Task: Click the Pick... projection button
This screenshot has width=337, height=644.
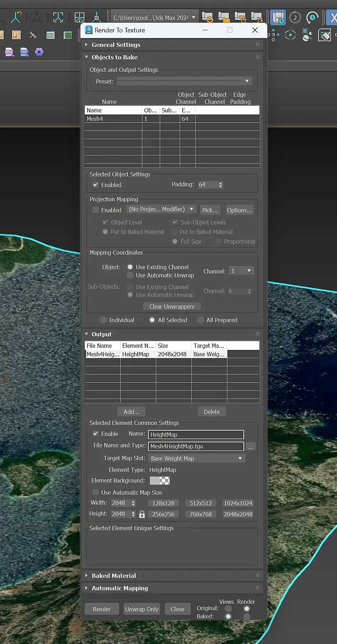Action: pos(210,210)
